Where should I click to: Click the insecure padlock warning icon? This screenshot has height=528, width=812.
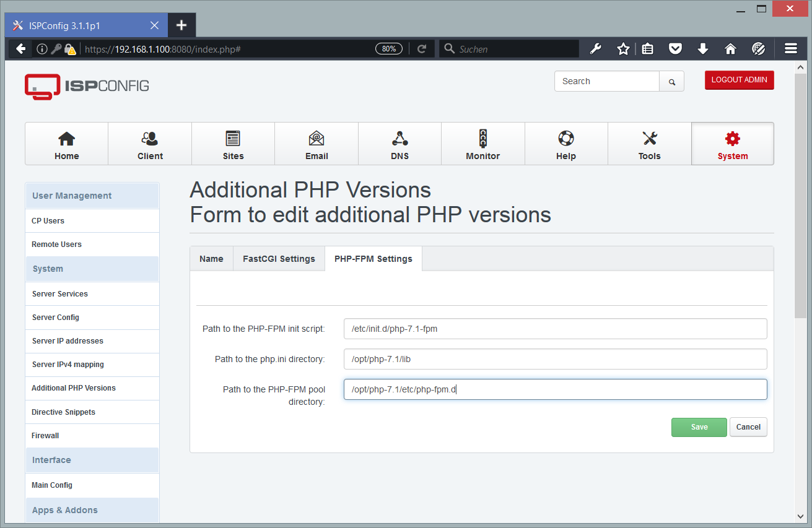(x=70, y=49)
